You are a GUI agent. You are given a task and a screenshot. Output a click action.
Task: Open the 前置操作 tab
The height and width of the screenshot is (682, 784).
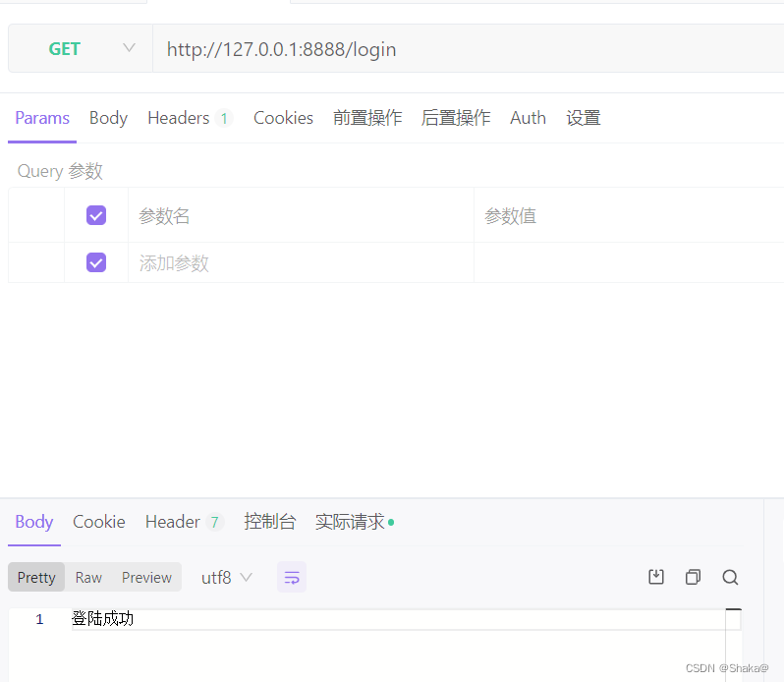(x=367, y=118)
